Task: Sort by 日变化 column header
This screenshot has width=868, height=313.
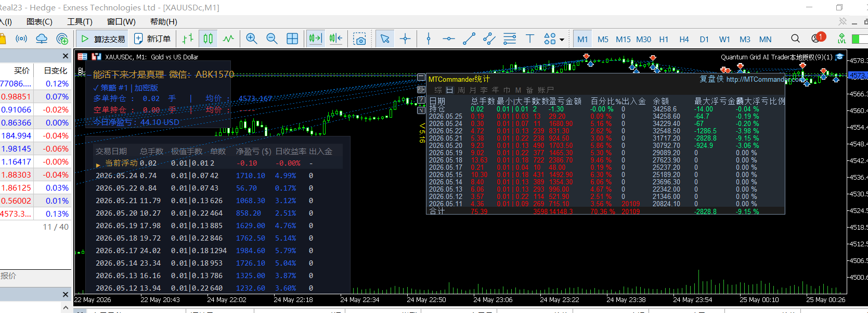Action: 56,70
